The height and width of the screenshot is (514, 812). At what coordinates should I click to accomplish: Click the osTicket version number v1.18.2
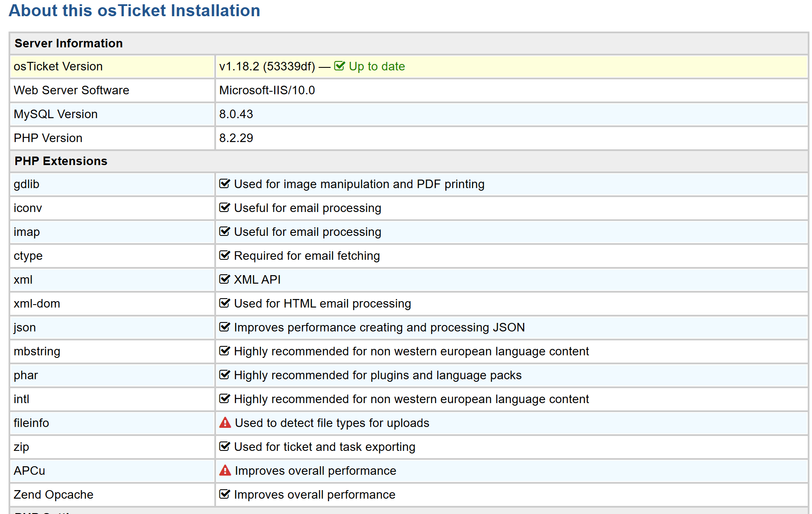[x=239, y=67]
